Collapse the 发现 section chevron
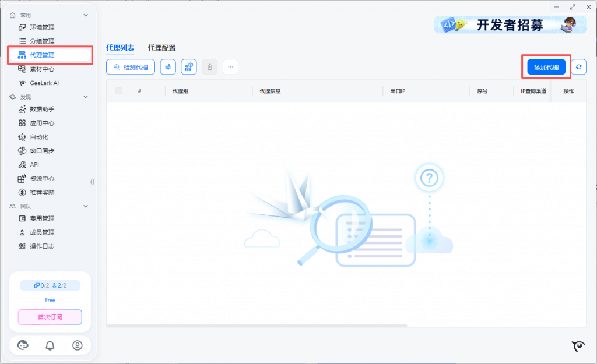 pyautogui.click(x=86, y=97)
